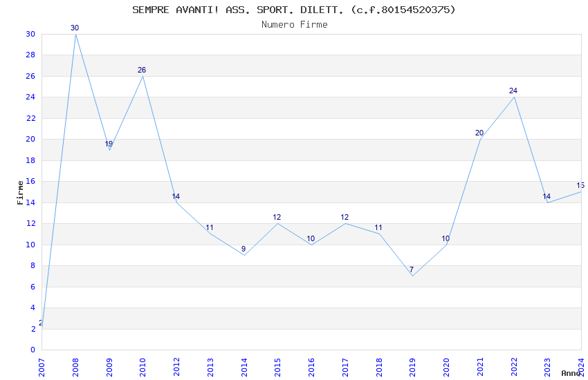The image size is (588, 380).
Task: Select the data value '10' at the 2020 point
Action: tap(445, 238)
